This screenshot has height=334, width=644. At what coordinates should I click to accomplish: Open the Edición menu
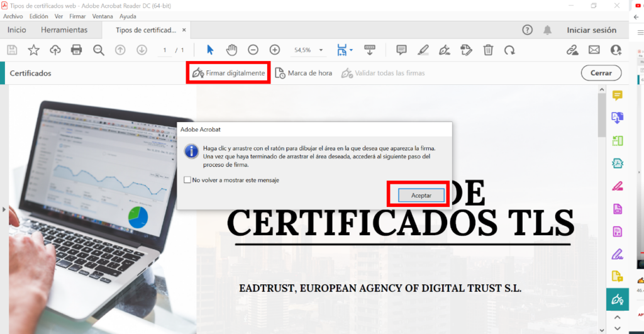(x=38, y=16)
